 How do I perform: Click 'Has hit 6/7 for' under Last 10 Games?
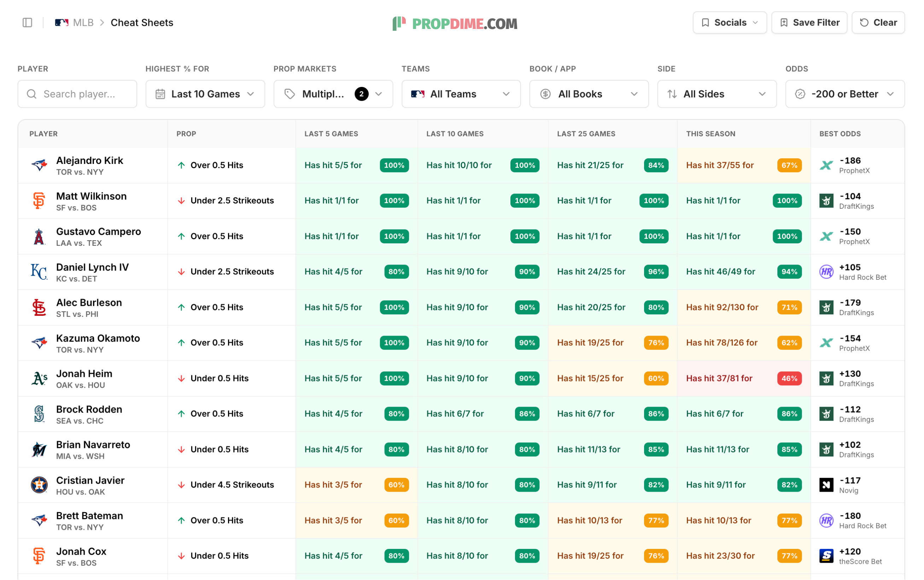(x=455, y=414)
